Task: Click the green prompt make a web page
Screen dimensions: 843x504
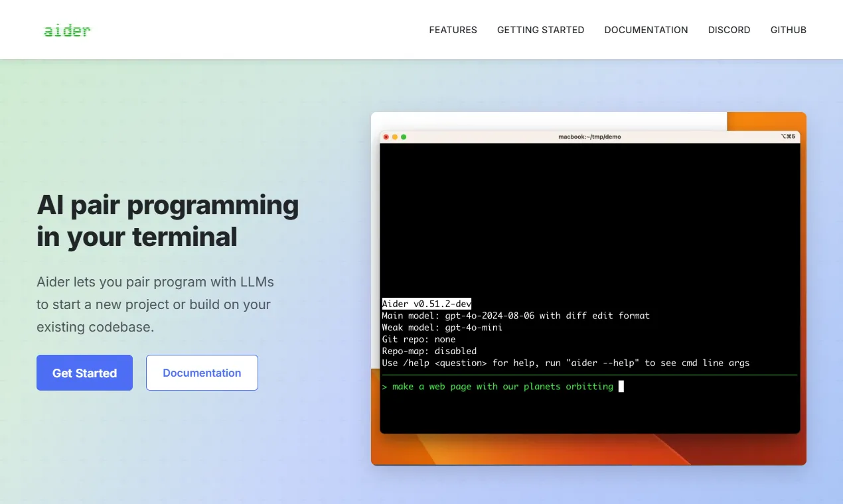Action: (498, 387)
